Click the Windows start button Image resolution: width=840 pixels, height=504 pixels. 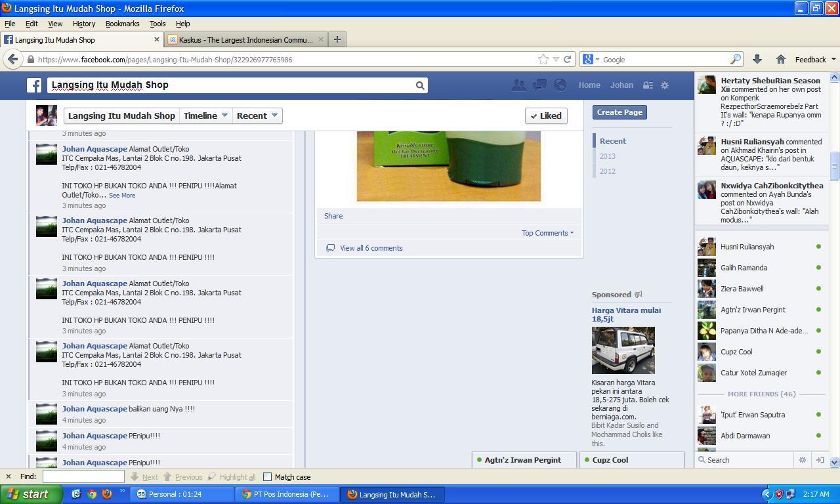(31, 494)
